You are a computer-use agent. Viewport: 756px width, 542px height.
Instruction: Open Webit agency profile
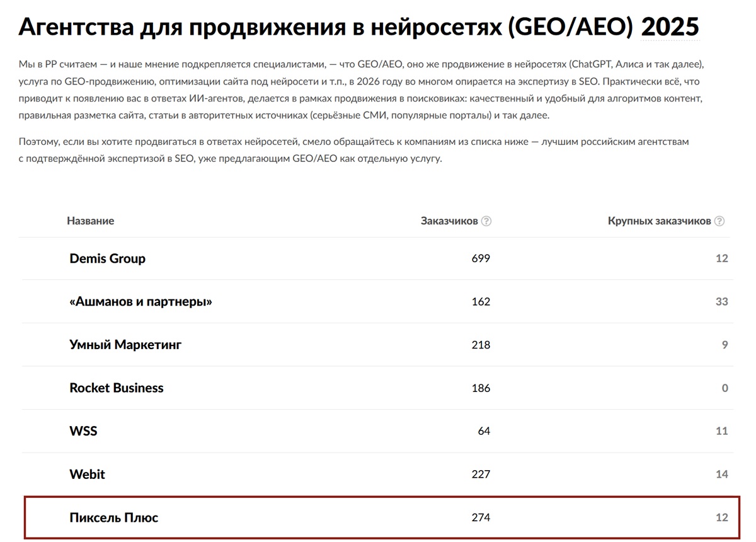pyautogui.click(x=87, y=475)
